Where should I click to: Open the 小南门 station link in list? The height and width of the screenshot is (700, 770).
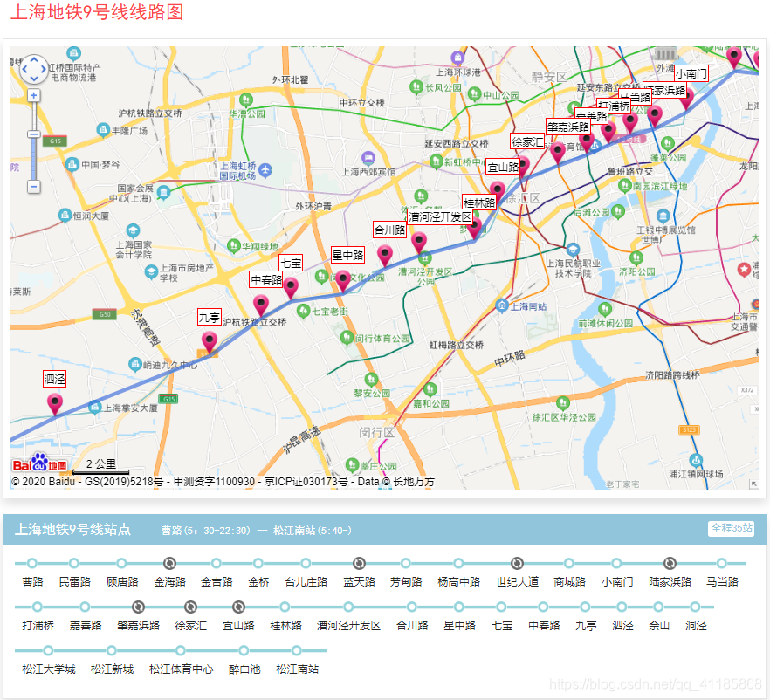[x=617, y=581]
